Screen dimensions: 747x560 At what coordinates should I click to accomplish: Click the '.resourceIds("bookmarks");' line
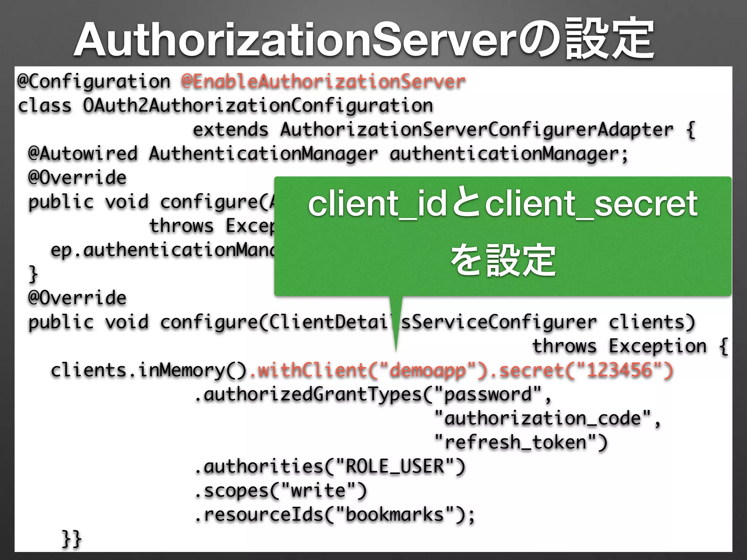pos(334,515)
